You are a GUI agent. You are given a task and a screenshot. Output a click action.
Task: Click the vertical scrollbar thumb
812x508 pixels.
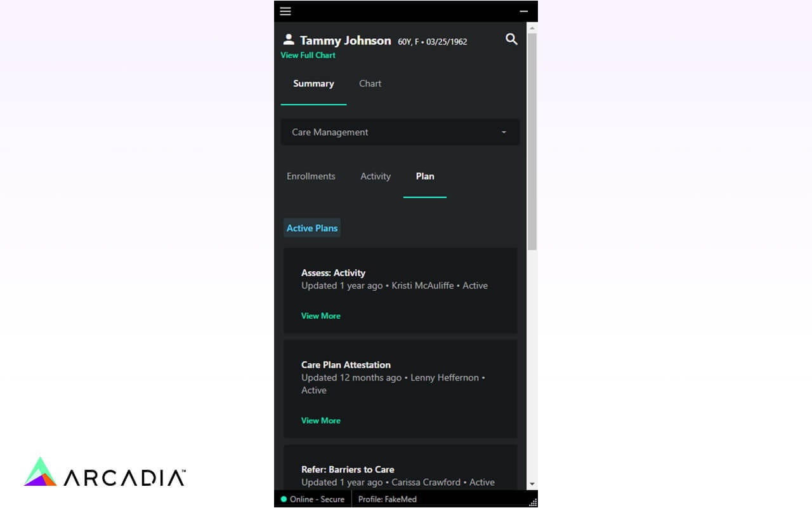(x=532, y=141)
